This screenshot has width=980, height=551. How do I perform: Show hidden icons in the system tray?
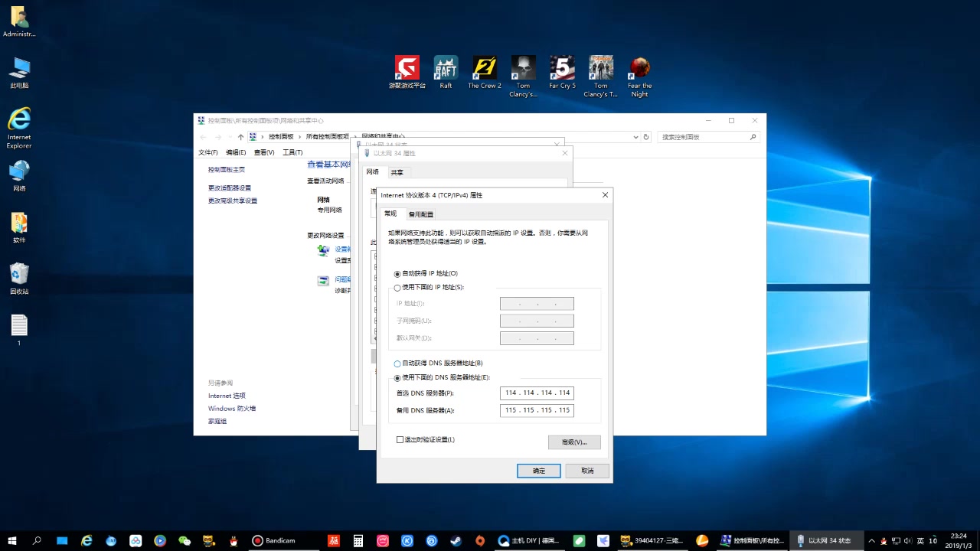point(873,540)
